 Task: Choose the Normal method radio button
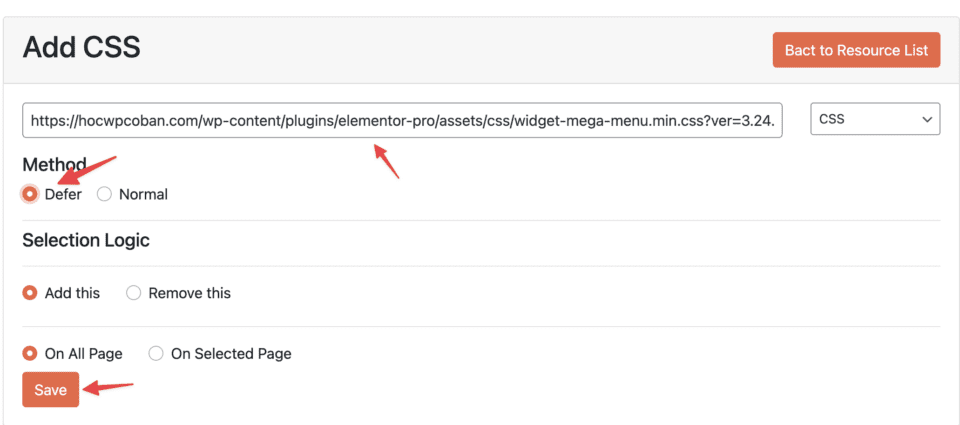pos(104,194)
